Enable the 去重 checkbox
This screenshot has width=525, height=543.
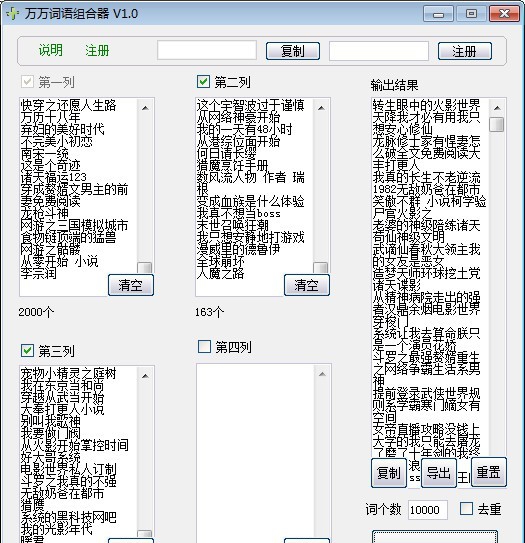point(466,509)
